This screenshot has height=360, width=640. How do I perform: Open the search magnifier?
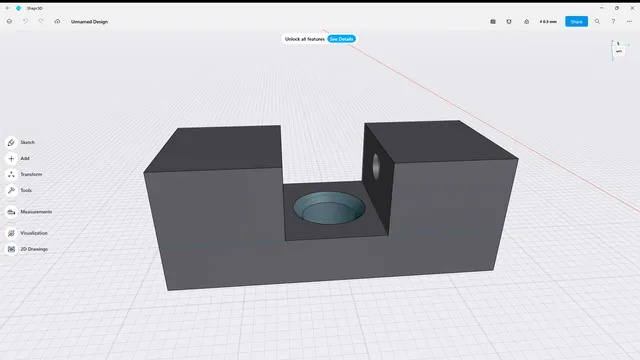point(597,22)
